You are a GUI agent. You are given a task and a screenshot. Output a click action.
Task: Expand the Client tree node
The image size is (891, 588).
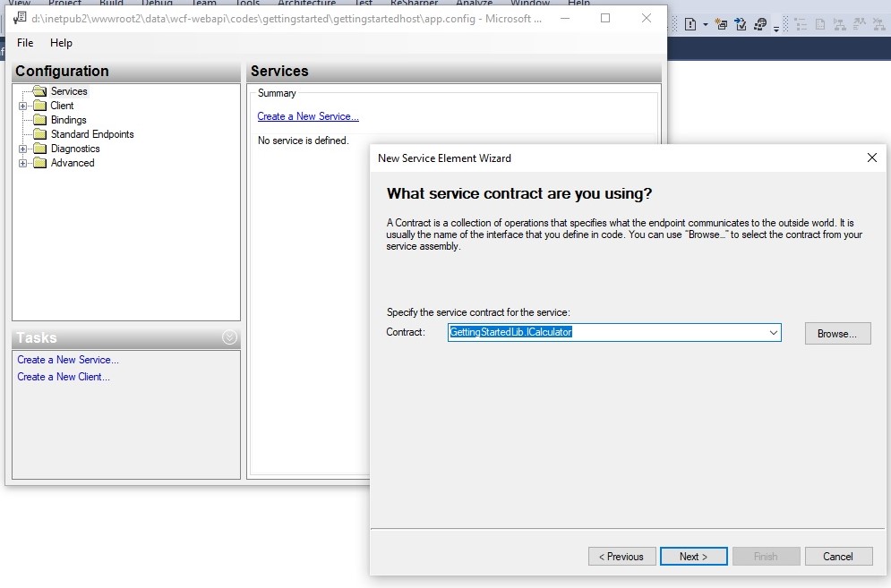[x=22, y=106]
